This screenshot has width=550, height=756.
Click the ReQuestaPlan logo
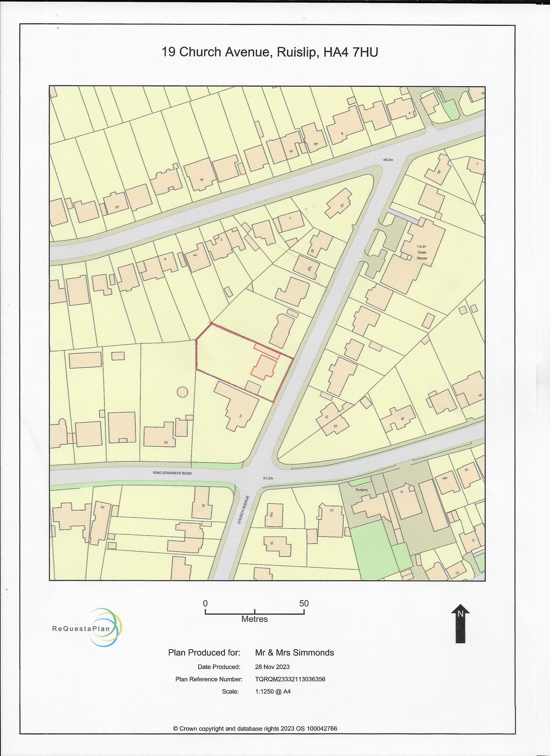(86, 629)
